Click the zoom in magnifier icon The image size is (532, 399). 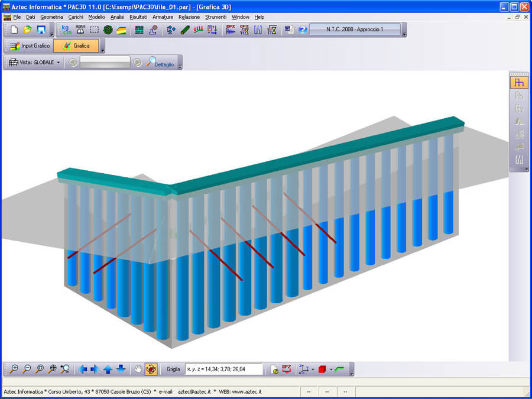pyautogui.click(x=14, y=369)
